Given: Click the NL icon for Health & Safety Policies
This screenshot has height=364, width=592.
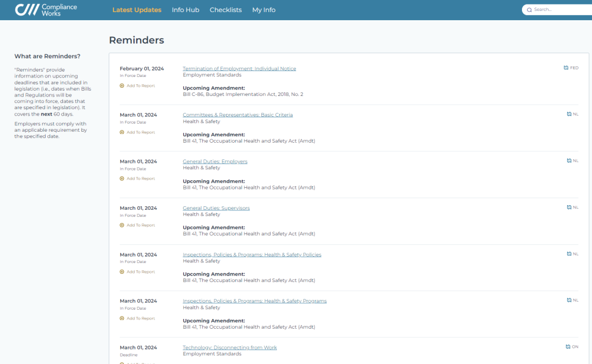Looking at the screenshot, I should [569, 254].
